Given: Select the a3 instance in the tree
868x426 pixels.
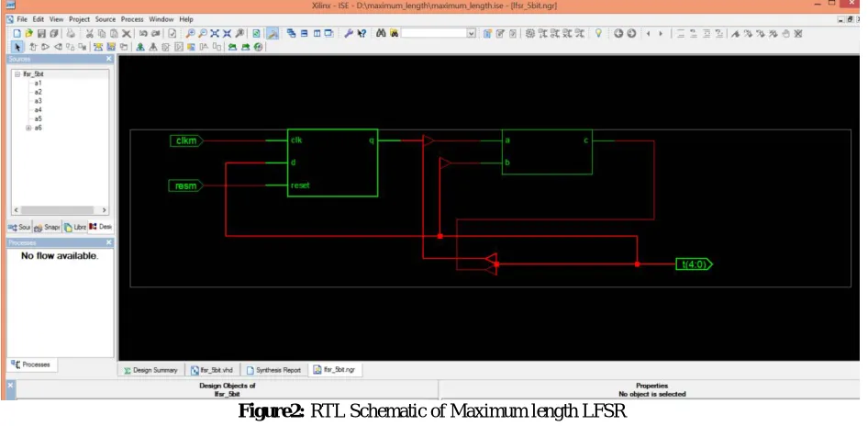Looking at the screenshot, I should (x=39, y=101).
